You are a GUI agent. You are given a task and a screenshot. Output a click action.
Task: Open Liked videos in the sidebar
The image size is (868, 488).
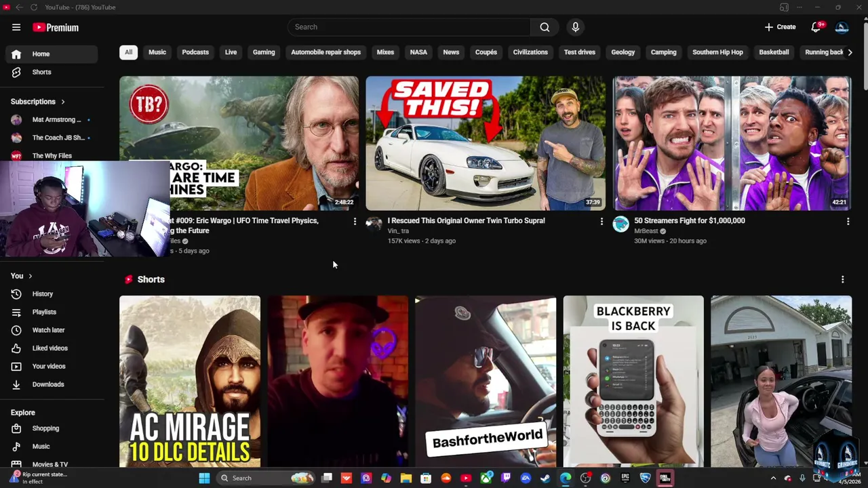point(52,348)
